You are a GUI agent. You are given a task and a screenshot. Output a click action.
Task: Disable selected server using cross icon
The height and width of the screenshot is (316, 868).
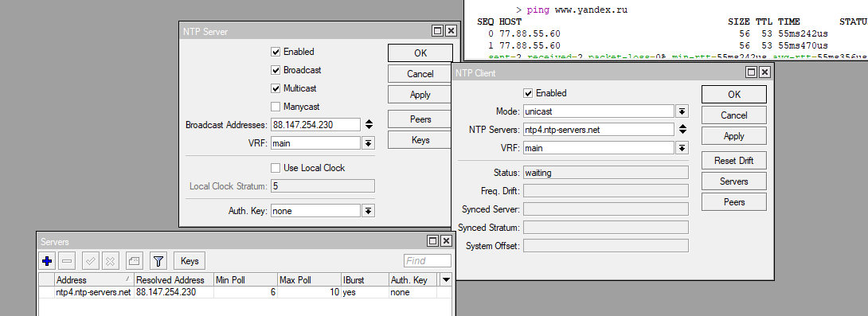point(111,260)
